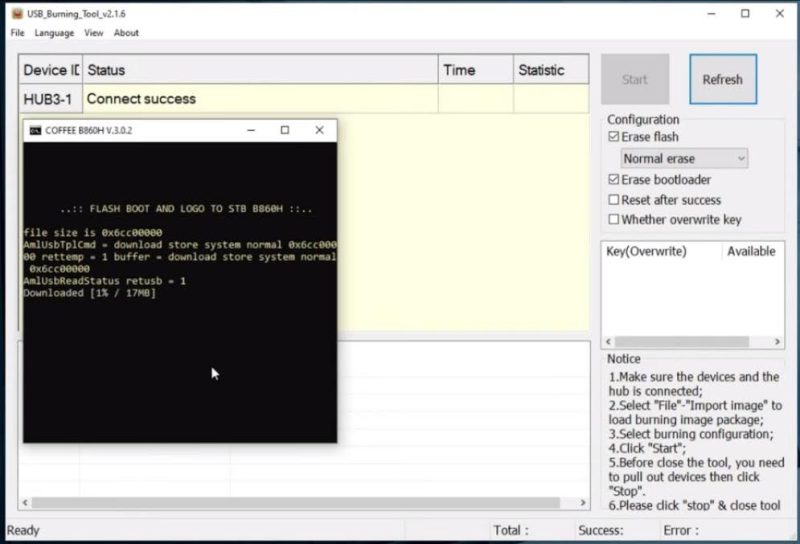Image resolution: width=800 pixels, height=544 pixels.
Task: Click the greyed Start button
Action: 635,79
